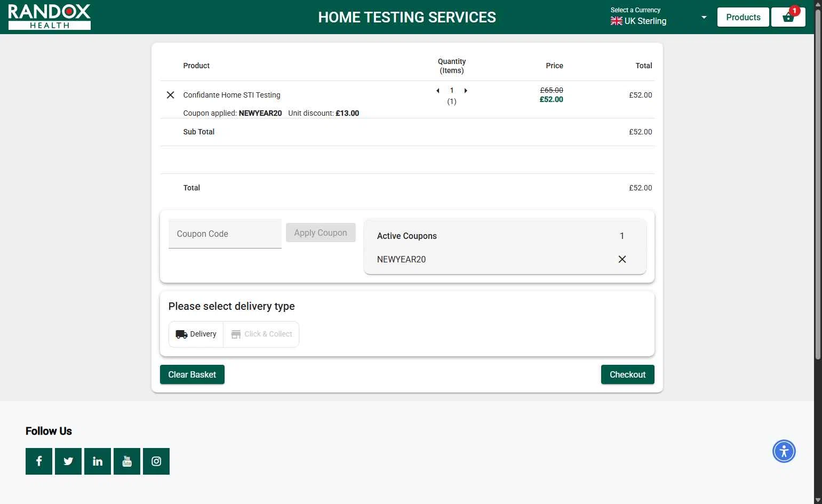The width and height of the screenshot is (822, 504).
Task: Open the Randox Health logo homepage
Action: [x=49, y=17]
